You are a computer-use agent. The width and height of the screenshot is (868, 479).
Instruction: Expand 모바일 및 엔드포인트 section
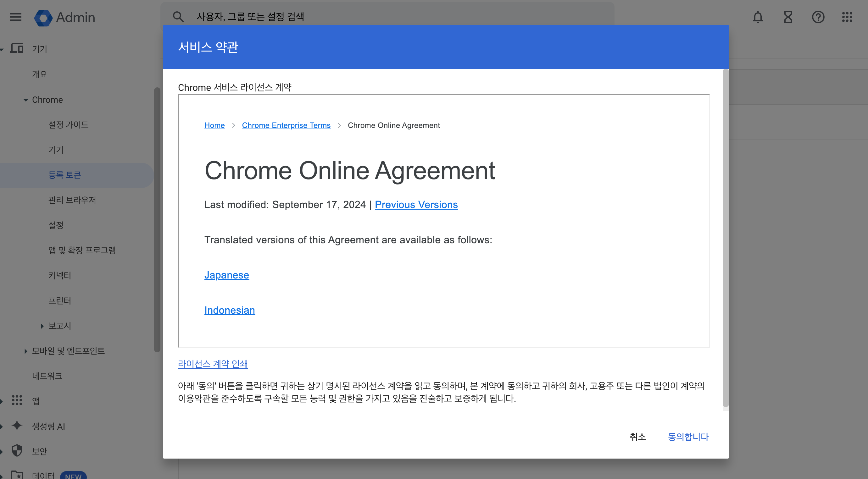[25, 351]
